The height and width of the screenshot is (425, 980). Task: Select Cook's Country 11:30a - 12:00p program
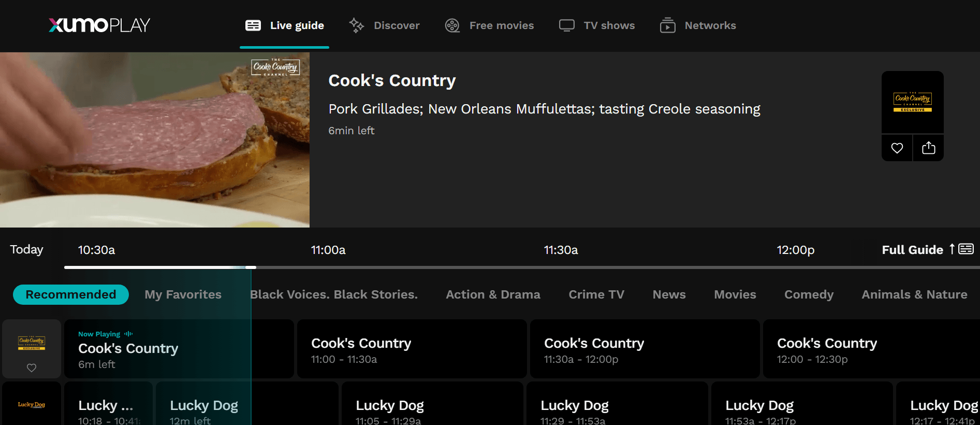click(645, 349)
